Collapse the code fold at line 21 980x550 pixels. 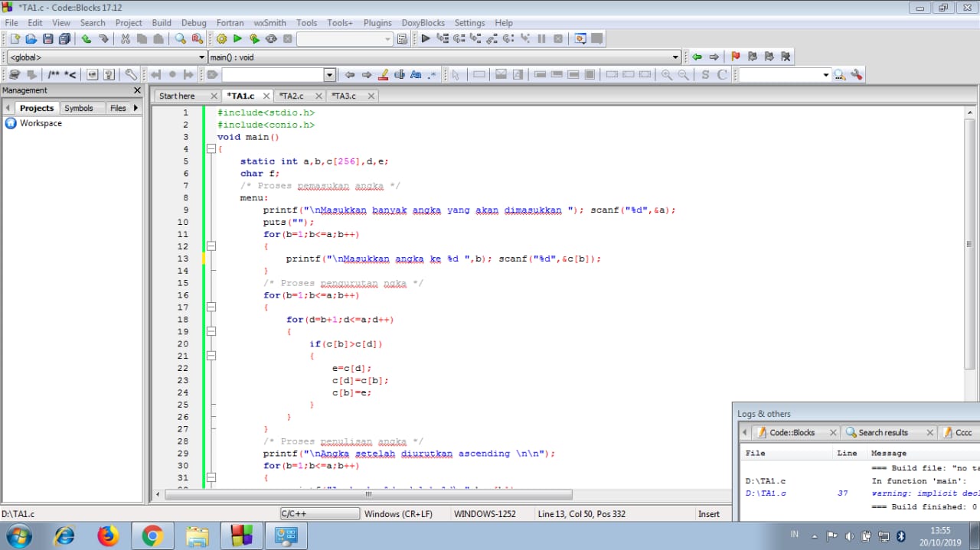click(x=211, y=356)
